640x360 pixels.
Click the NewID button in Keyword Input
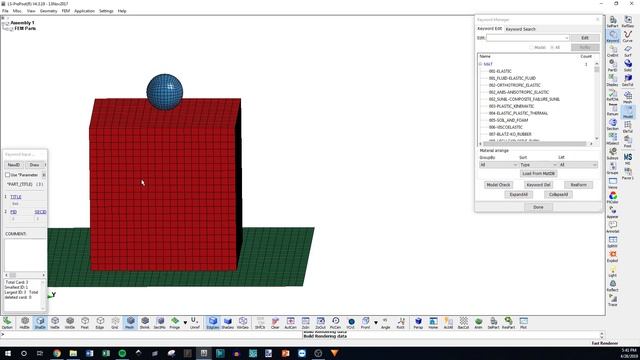[x=13, y=165]
